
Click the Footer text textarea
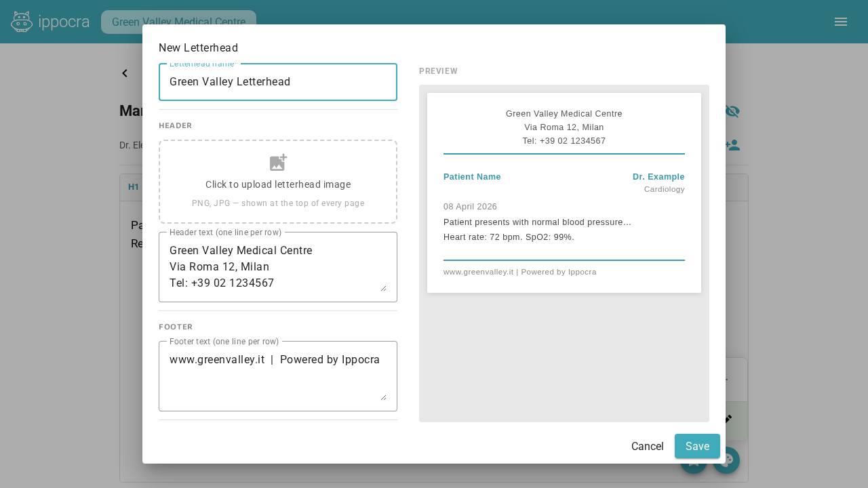coord(271,376)
